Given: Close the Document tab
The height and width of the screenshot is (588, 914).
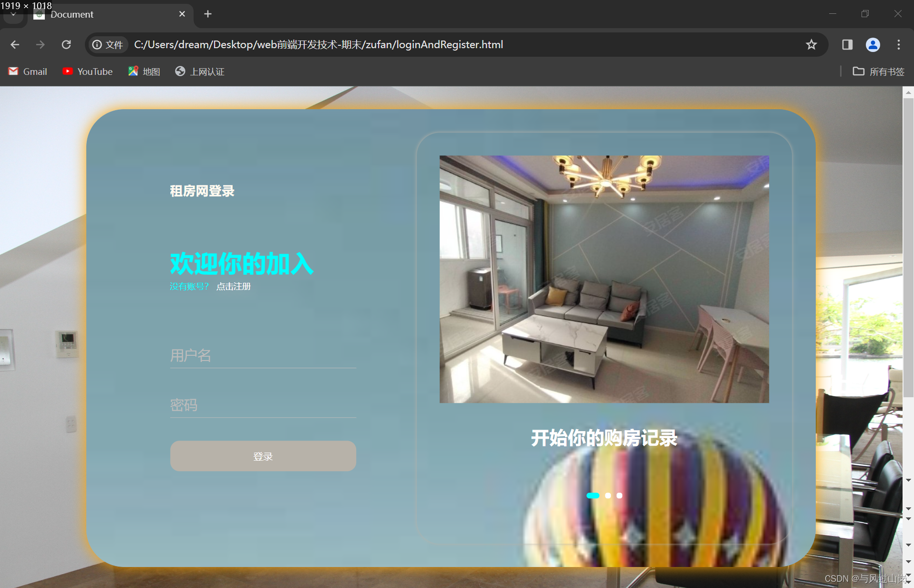Looking at the screenshot, I should coord(182,14).
